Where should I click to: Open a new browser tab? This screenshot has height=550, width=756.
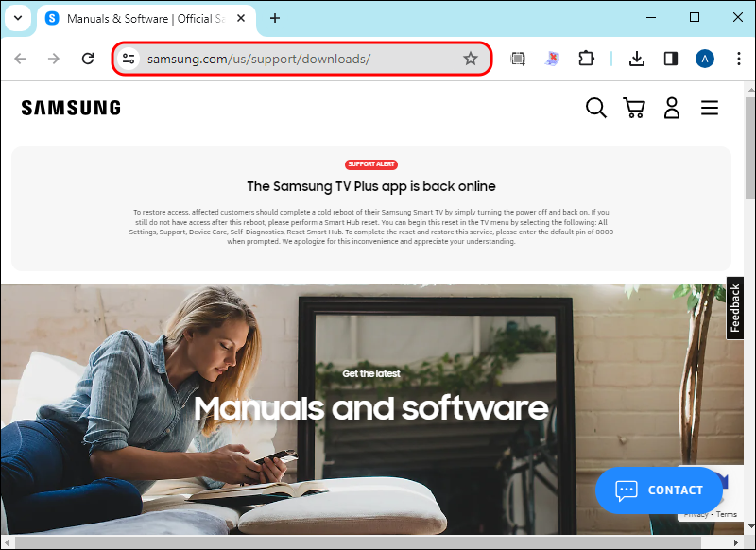point(275,18)
